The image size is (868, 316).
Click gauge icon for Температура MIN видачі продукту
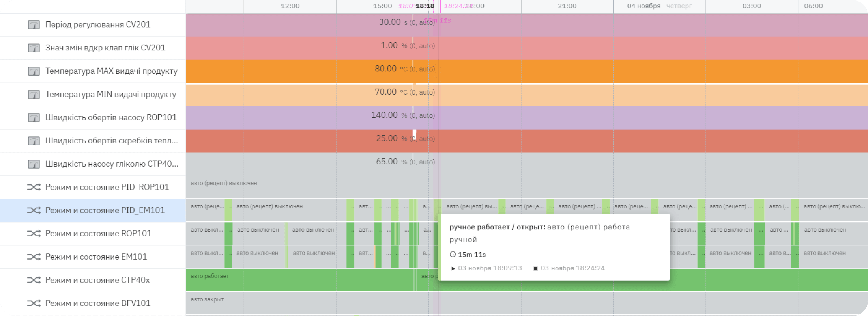pyautogui.click(x=34, y=95)
